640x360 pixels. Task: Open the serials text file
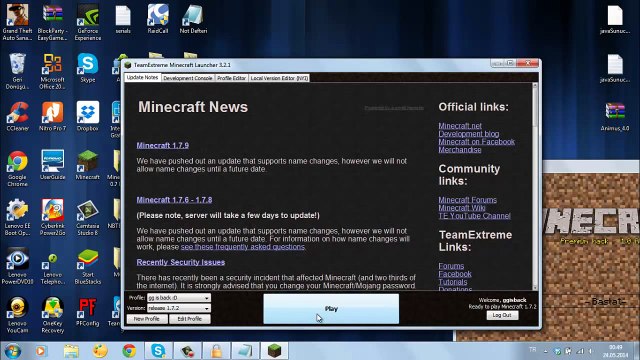click(123, 20)
